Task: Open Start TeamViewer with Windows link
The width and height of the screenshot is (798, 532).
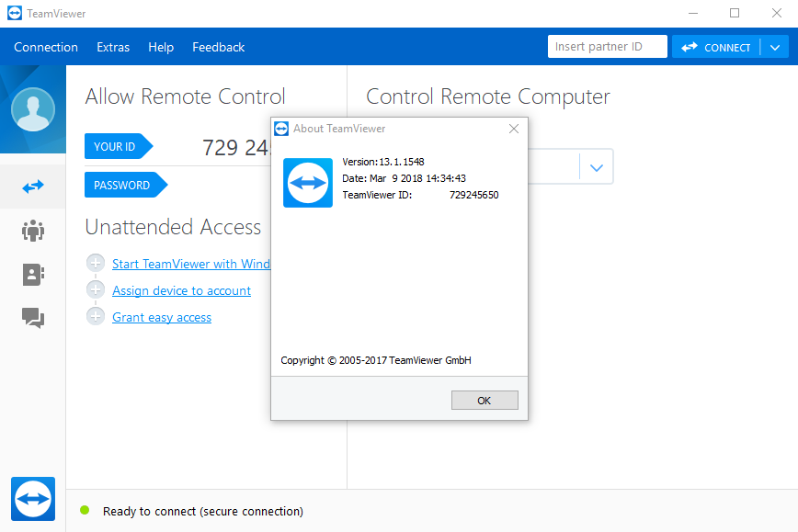Action: (191, 264)
